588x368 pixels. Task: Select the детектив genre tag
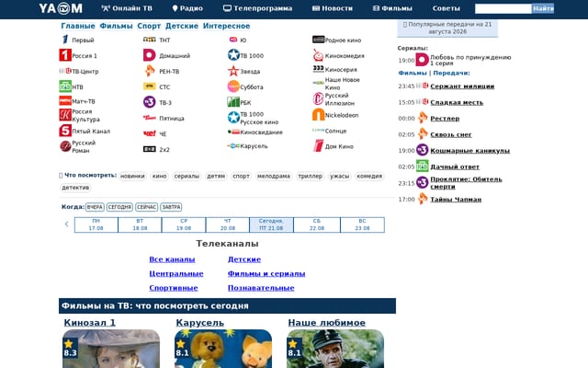[75, 188]
